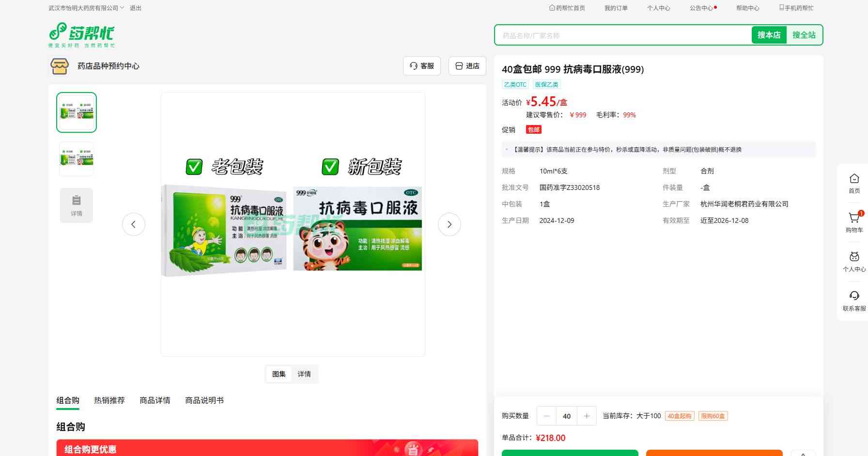Click the 药店品种预约中心 store icon
This screenshot has width=868, height=456.
(x=60, y=66)
